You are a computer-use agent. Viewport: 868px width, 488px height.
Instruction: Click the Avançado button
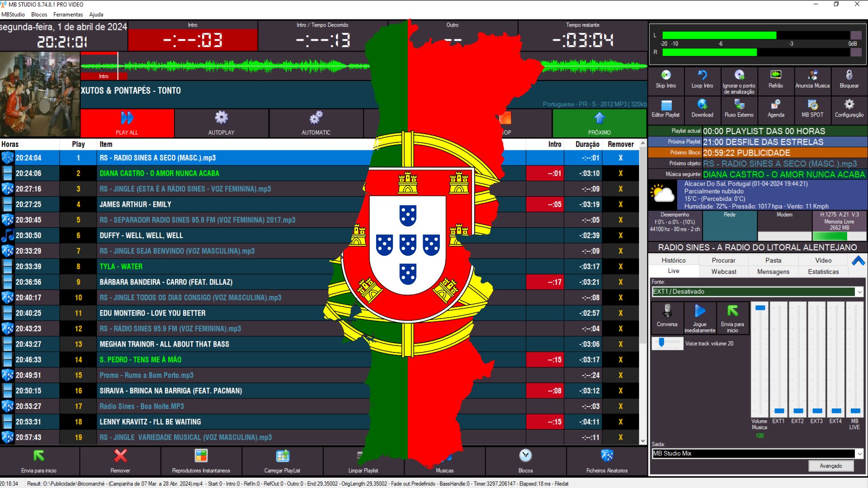click(x=831, y=466)
